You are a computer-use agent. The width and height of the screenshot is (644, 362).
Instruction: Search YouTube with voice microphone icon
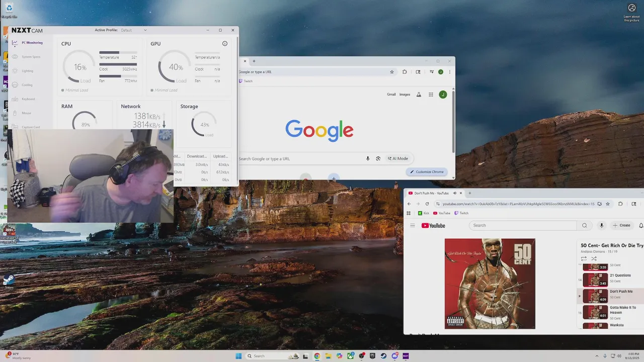tap(601, 225)
